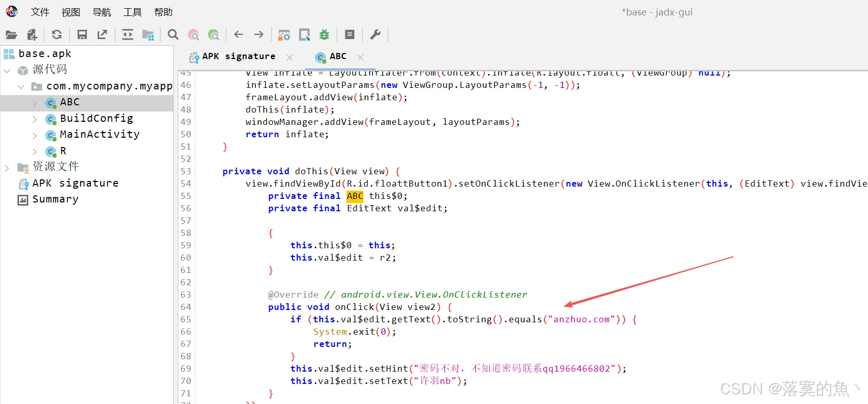Click the Open file folder icon
Screen dimensions: 868x404
(x=11, y=35)
